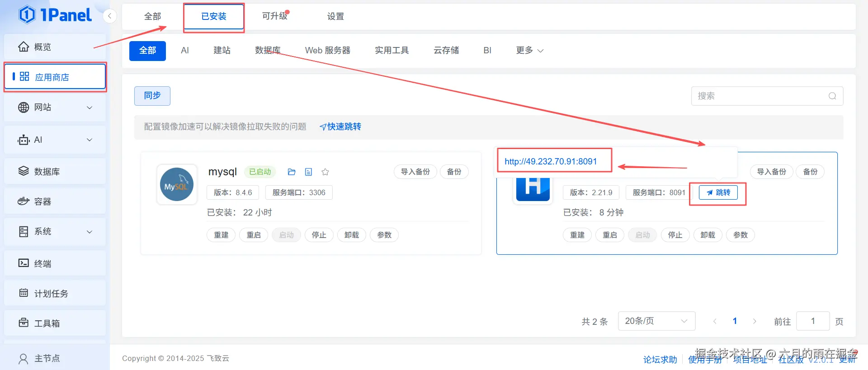The height and width of the screenshot is (370, 868).
Task: Open the 20条/页 page size dropdown
Action: pyautogui.click(x=656, y=321)
